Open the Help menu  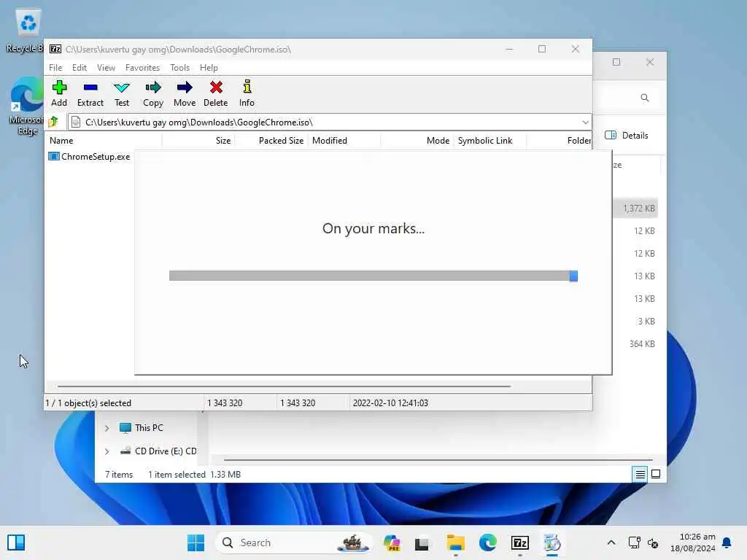(209, 68)
